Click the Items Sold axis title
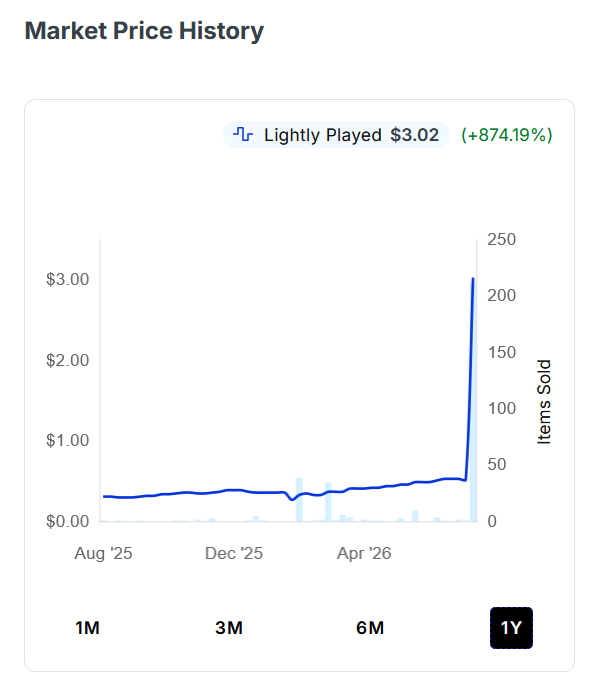 (544, 401)
